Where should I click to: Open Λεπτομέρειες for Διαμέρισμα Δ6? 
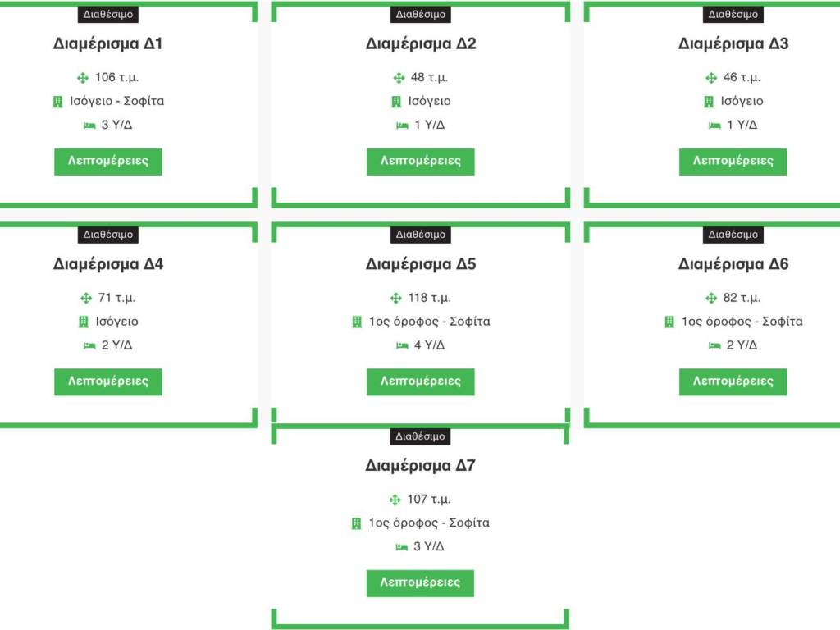(x=733, y=381)
